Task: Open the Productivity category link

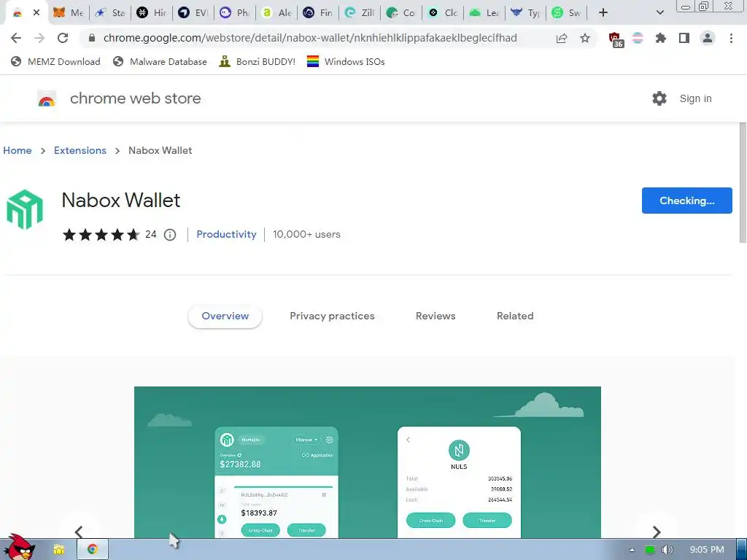Action: [x=226, y=234]
